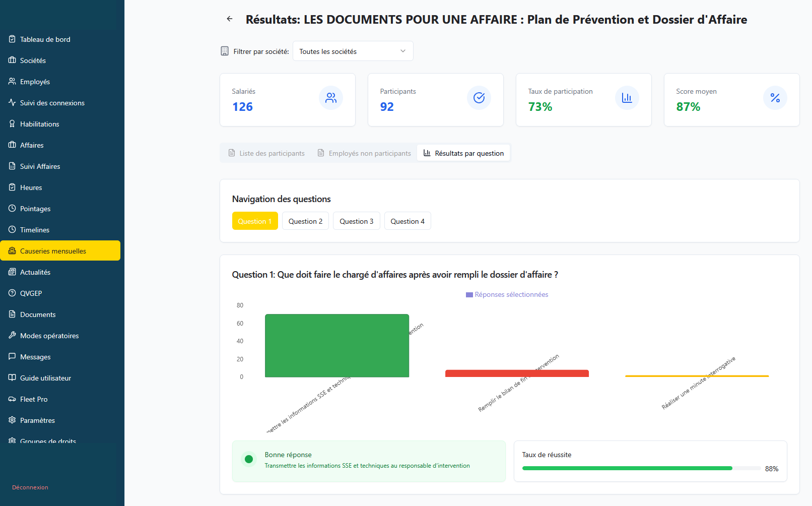Toggle Réponses sélectionnées legend swatch
812x506 pixels.
point(469,295)
